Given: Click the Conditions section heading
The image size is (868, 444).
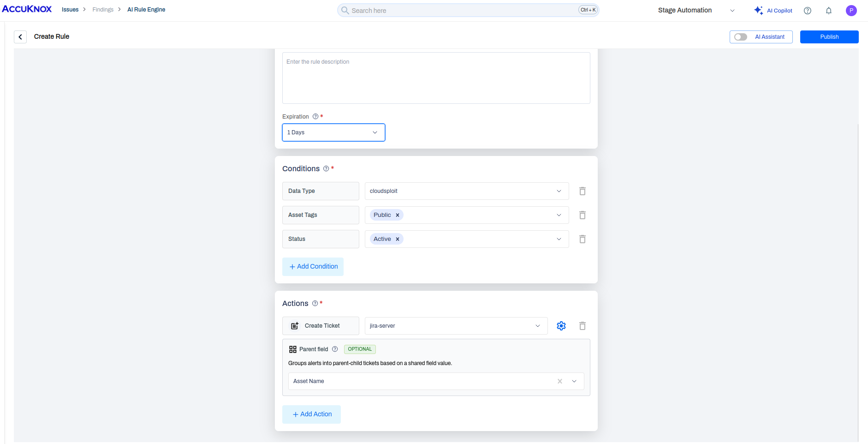Looking at the screenshot, I should [301, 169].
